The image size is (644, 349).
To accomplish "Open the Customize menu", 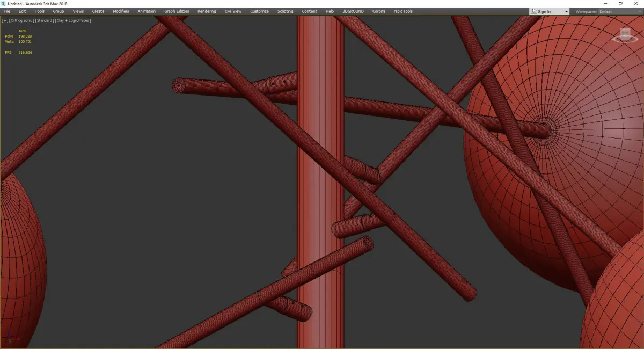I will click(259, 11).
